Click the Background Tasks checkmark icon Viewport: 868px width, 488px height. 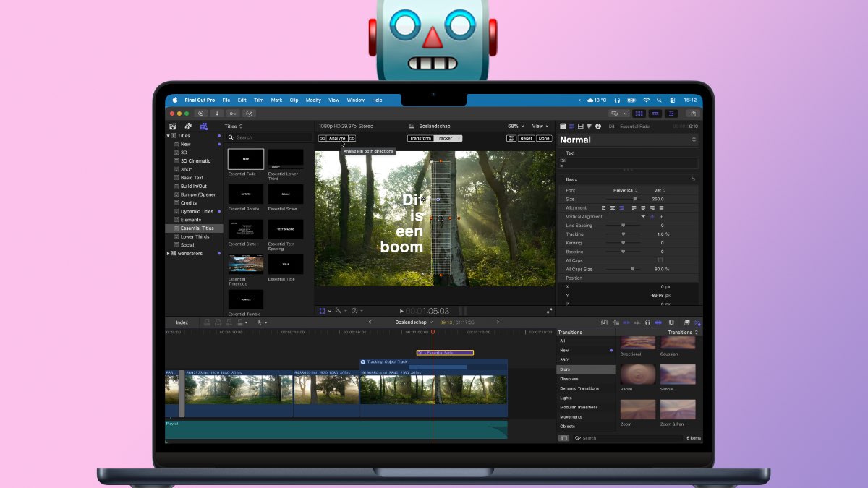[250, 114]
